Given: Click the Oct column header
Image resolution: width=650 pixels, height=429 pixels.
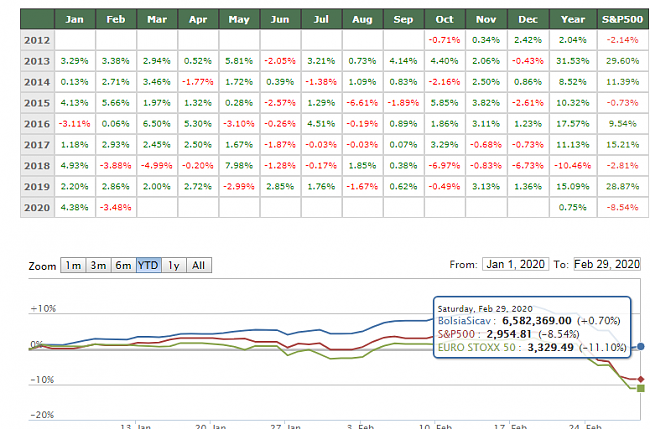Looking at the screenshot, I should [444, 19].
